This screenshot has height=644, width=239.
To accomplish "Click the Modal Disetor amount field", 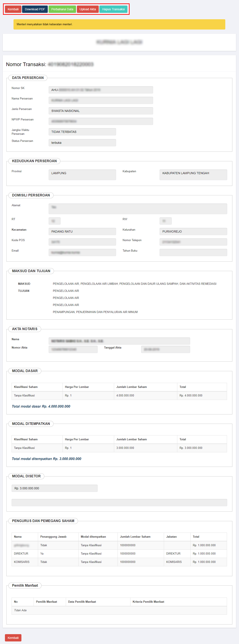I will (x=54, y=488).
